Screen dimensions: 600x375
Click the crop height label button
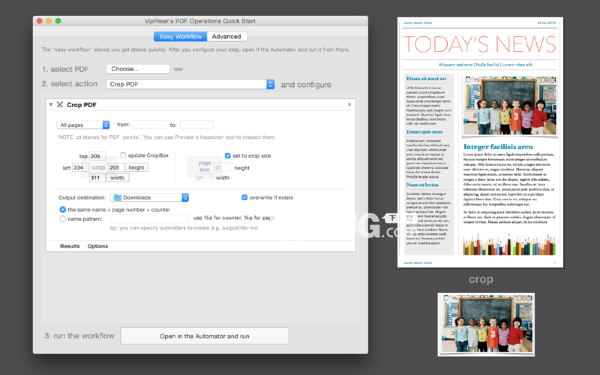[136, 167]
